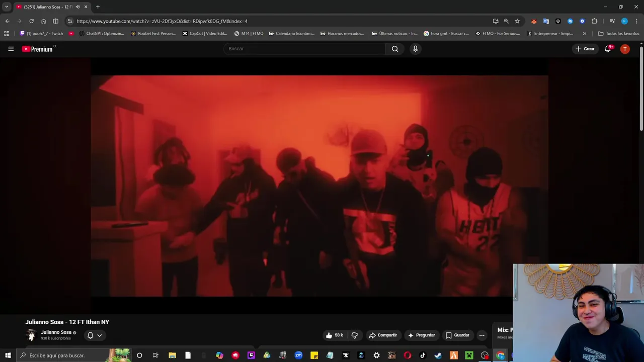This screenshot has height=362, width=644.
Task: Open pooh7_7 Twitch bookmark
Action: (41, 34)
